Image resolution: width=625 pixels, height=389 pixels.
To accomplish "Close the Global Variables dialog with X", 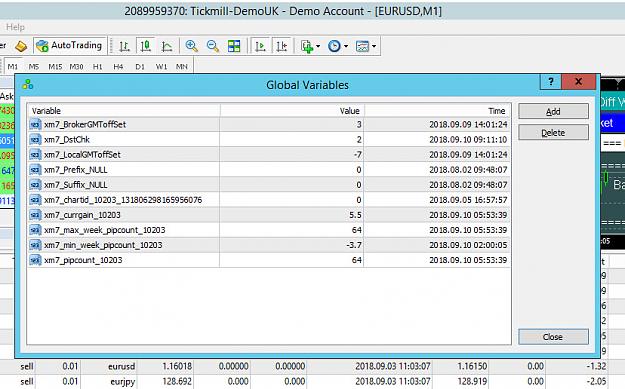I will 578,82.
